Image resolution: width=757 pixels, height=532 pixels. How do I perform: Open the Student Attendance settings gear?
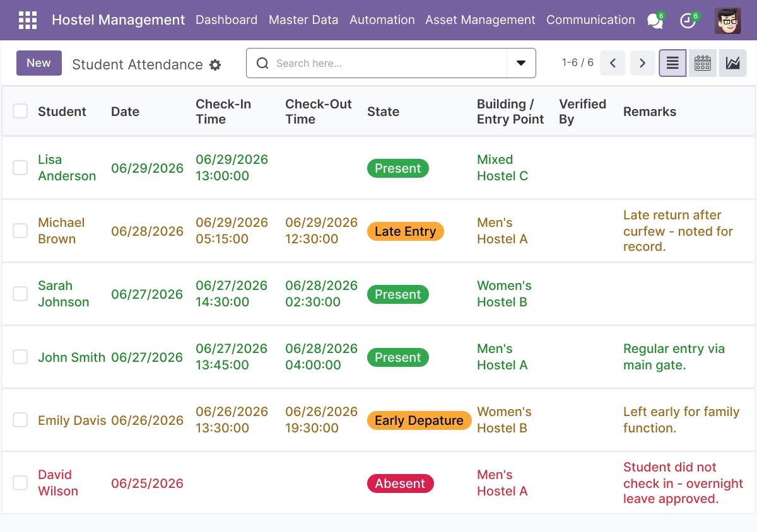coord(215,64)
